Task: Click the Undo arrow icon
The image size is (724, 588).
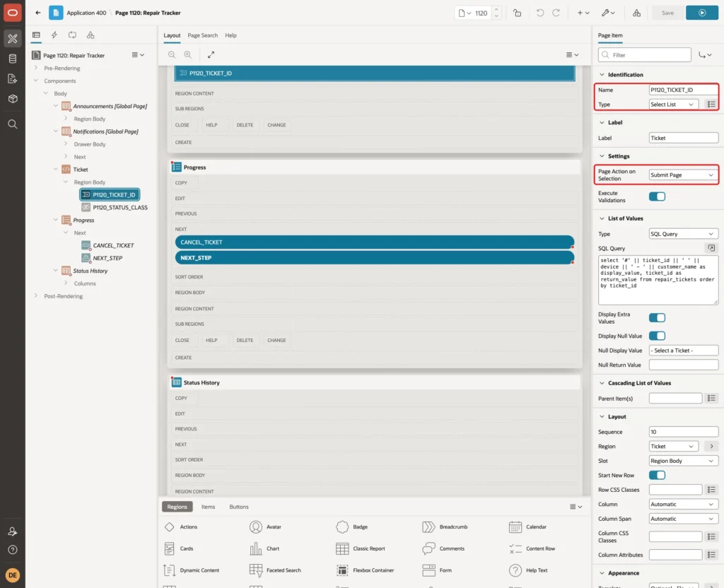Action: point(539,13)
